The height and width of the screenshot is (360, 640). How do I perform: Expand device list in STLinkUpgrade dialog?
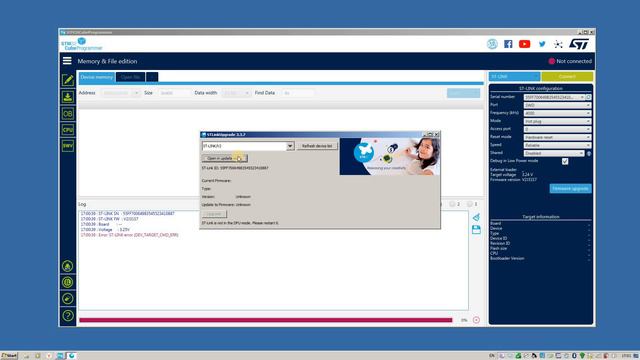pyautogui.click(x=290, y=146)
